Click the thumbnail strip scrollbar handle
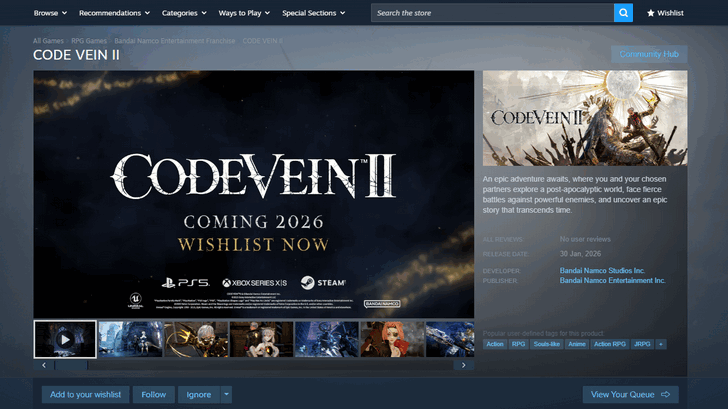This screenshot has height=409, width=728. (x=71, y=365)
